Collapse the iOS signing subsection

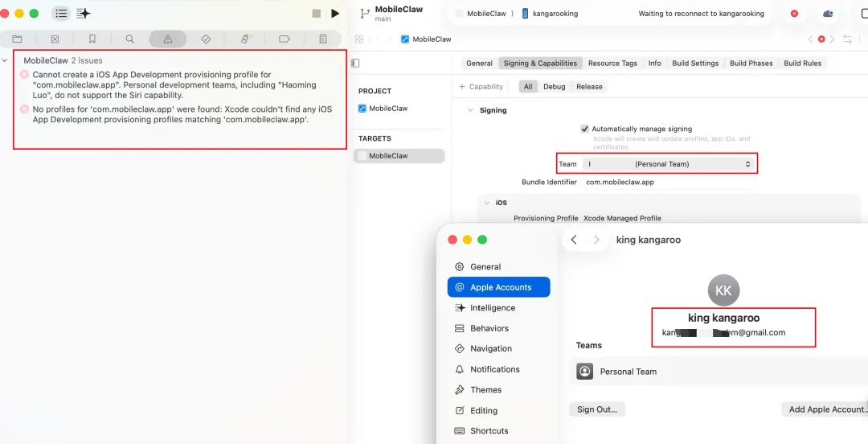point(487,203)
